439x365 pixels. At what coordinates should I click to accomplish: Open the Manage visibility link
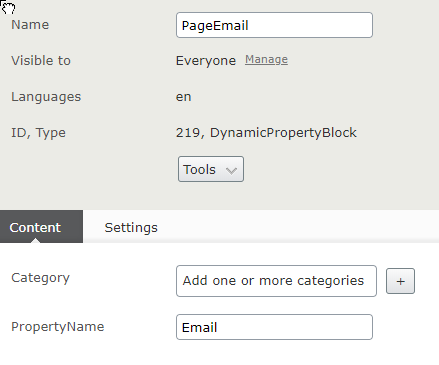click(x=266, y=59)
